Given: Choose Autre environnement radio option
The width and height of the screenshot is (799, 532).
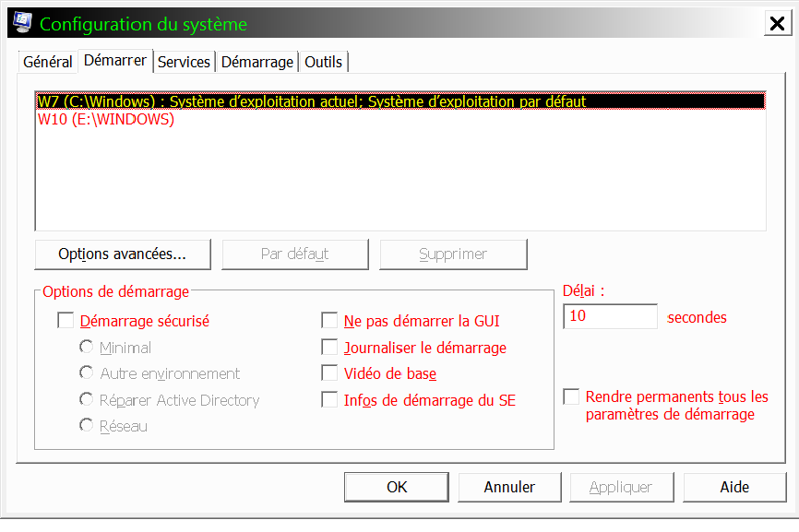Looking at the screenshot, I should (86, 372).
